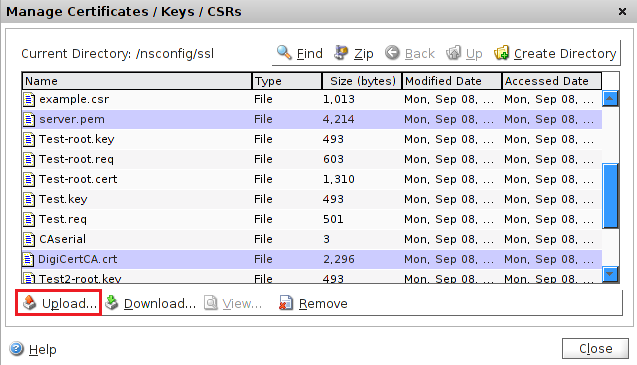Sort files by Size (bytes) header
637x365 pixels.
(362, 81)
